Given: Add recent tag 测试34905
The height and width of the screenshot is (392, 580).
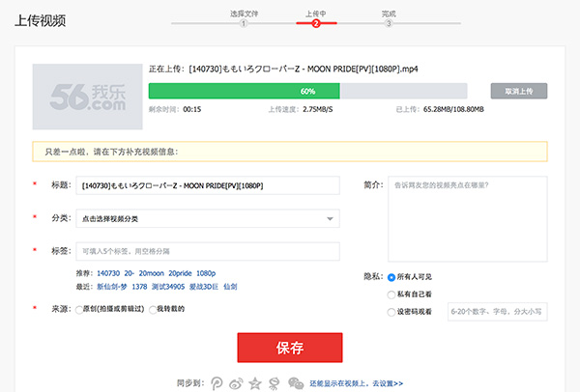Looking at the screenshot, I should pyautogui.click(x=168, y=287).
